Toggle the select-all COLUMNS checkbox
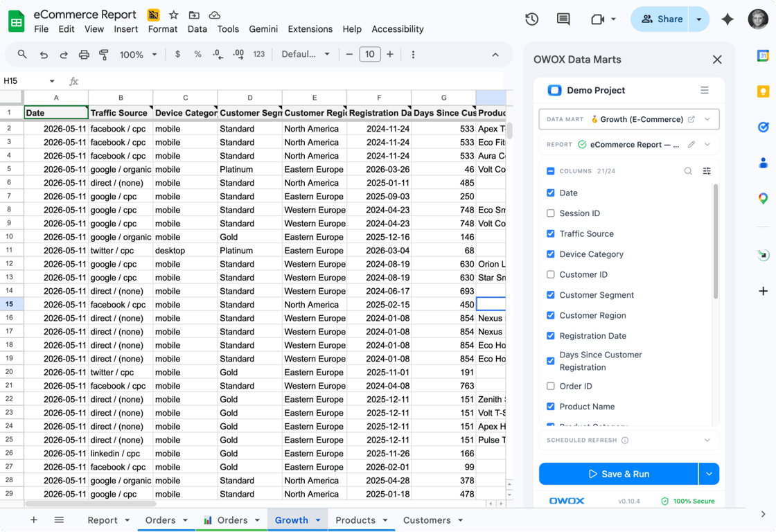 pyautogui.click(x=550, y=171)
